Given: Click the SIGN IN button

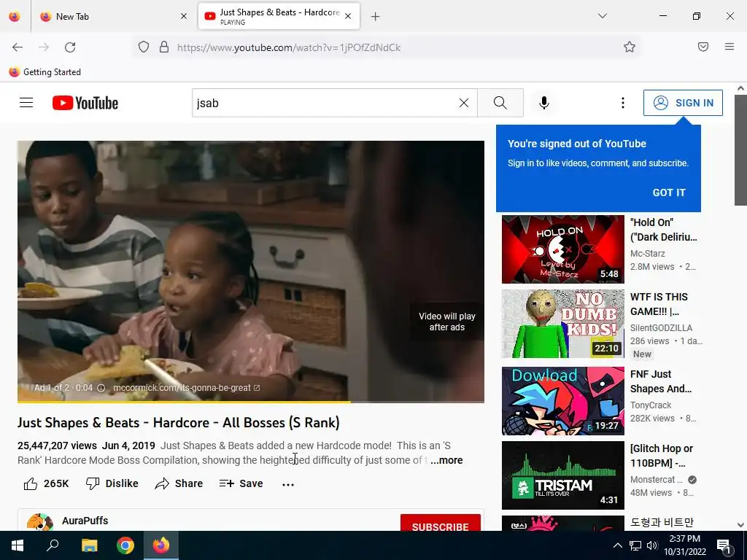Looking at the screenshot, I should 683,103.
